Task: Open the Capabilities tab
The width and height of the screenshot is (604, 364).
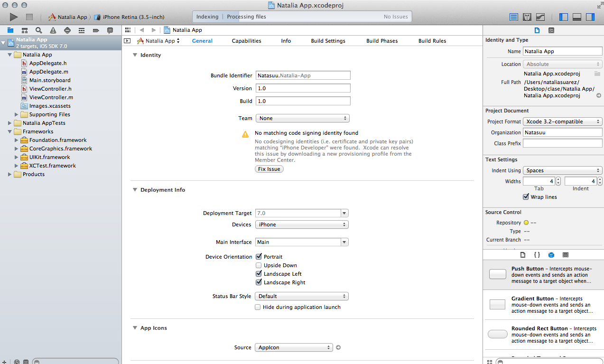Action: coord(246,41)
